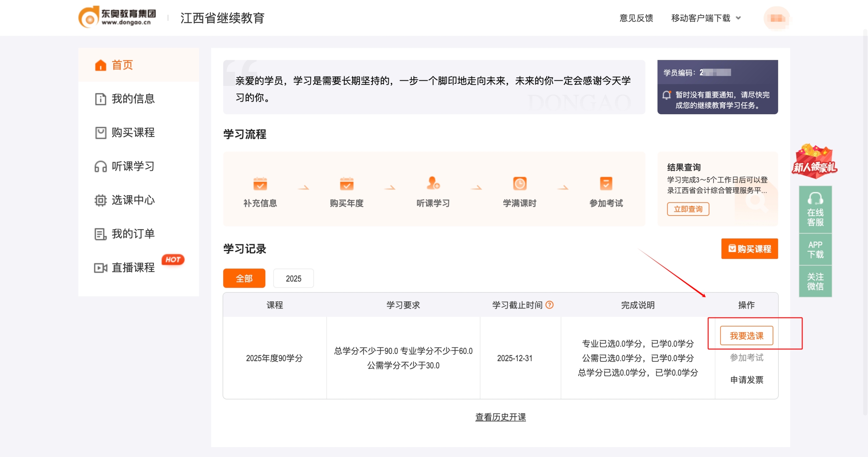This screenshot has height=457, width=868.
Task: Open the 学习截止时间 question mark tooltip
Action: coord(549,305)
